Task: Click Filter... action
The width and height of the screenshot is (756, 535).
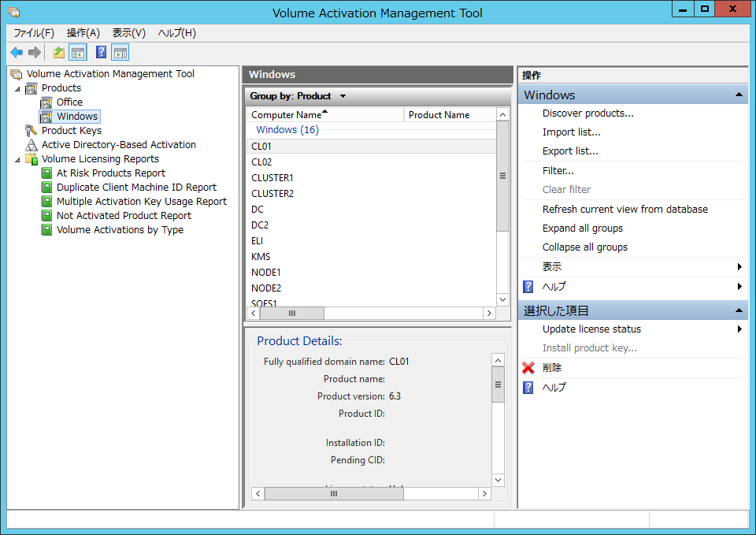Action: [558, 171]
